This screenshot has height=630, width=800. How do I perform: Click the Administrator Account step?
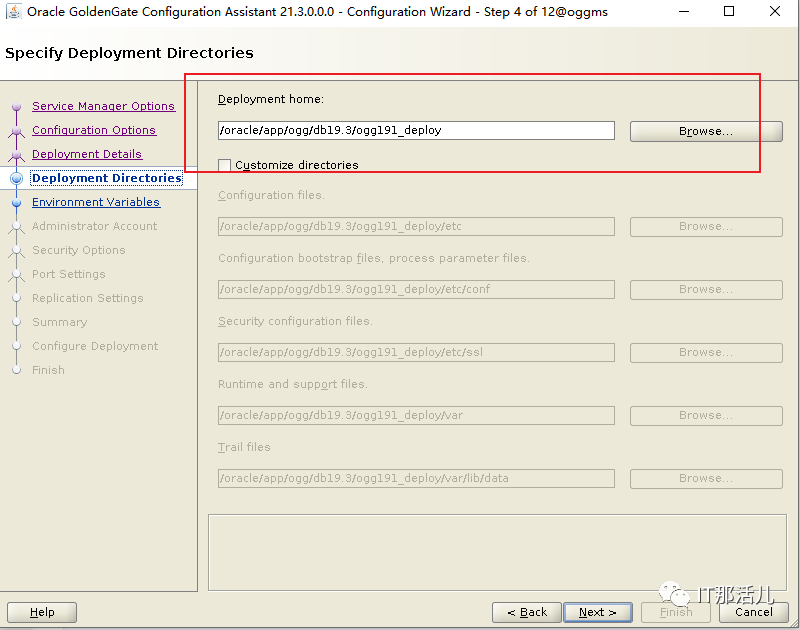[x=94, y=226]
